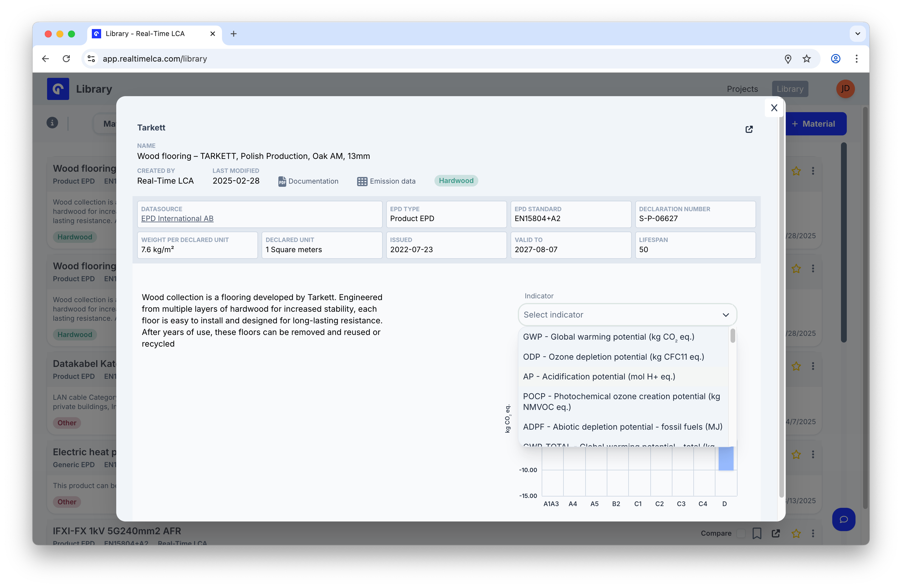Tick Compare checkbox on IFXI-FX card
Viewport: 902px width, 588px height.
[740, 533]
